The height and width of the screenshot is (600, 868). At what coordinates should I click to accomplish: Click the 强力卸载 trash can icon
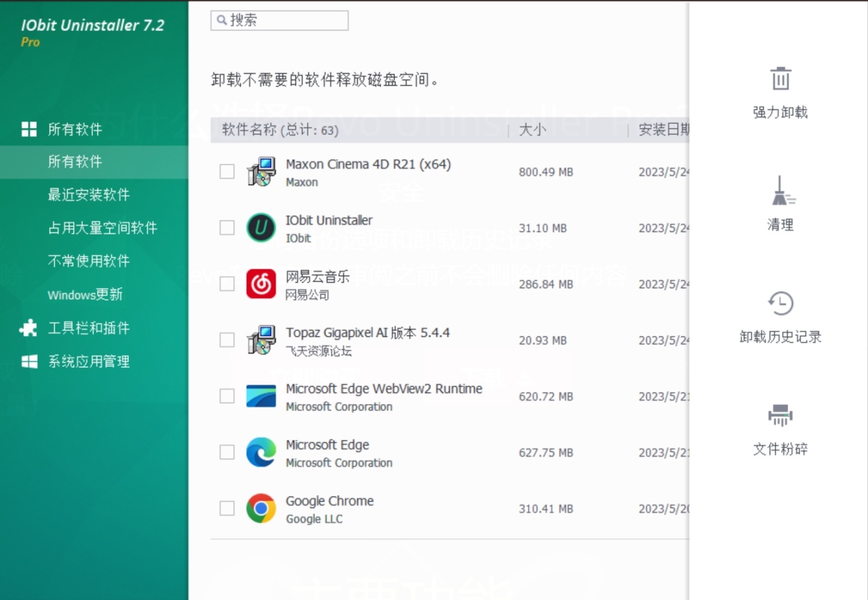tap(780, 78)
